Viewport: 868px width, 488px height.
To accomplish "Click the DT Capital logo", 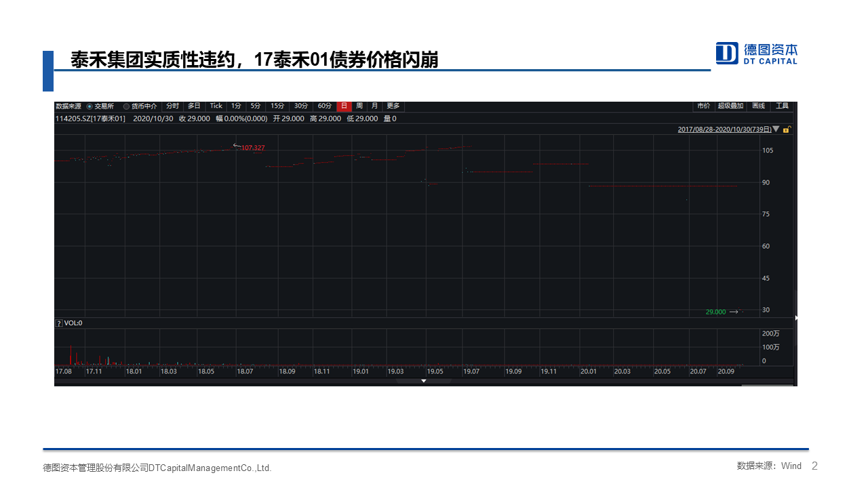I will pyautogui.click(x=756, y=53).
